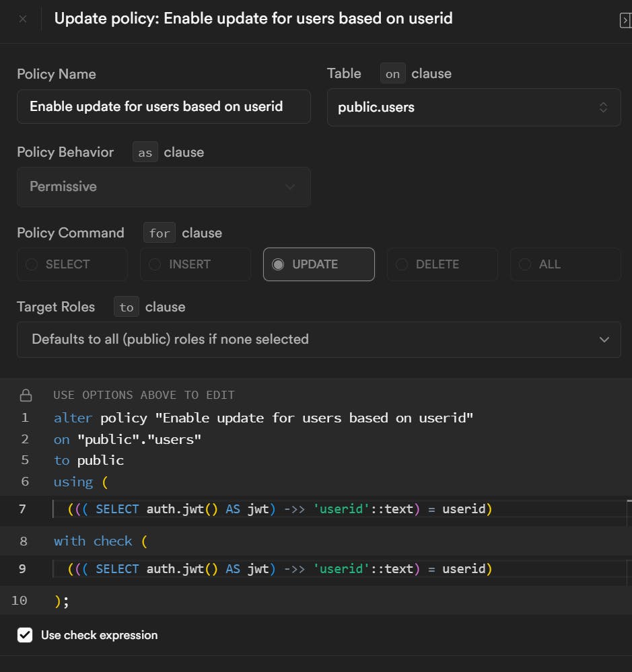The height and width of the screenshot is (672, 632).
Task: Select the ALL policy command
Action: [565, 264]
